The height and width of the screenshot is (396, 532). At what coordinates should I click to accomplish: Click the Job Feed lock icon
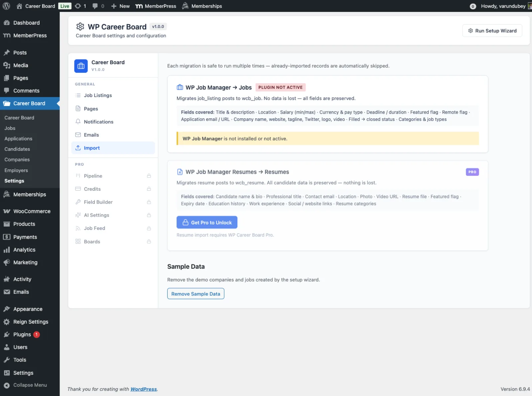click(x=149, y=228)
